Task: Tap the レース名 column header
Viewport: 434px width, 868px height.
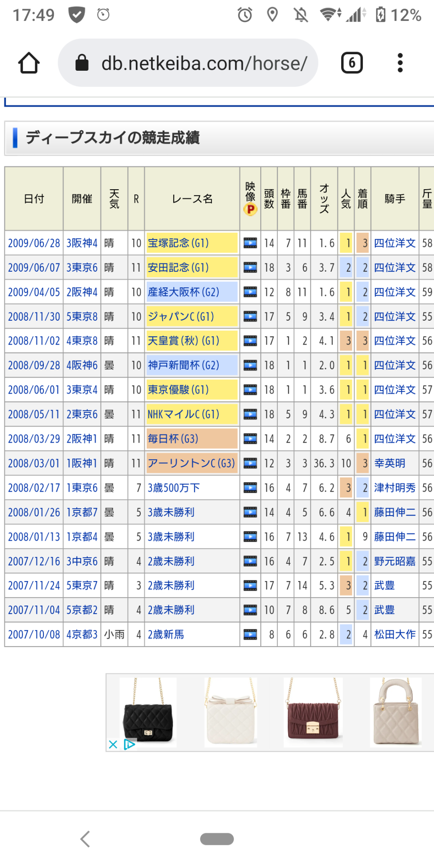Action: pyautogui.click(x=192, y=199)
